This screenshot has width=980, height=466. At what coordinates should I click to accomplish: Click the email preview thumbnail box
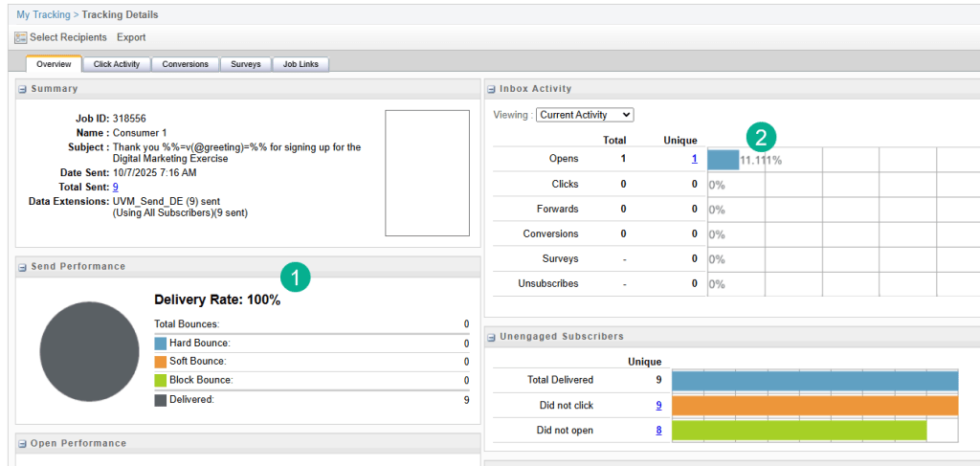(427, 172)
